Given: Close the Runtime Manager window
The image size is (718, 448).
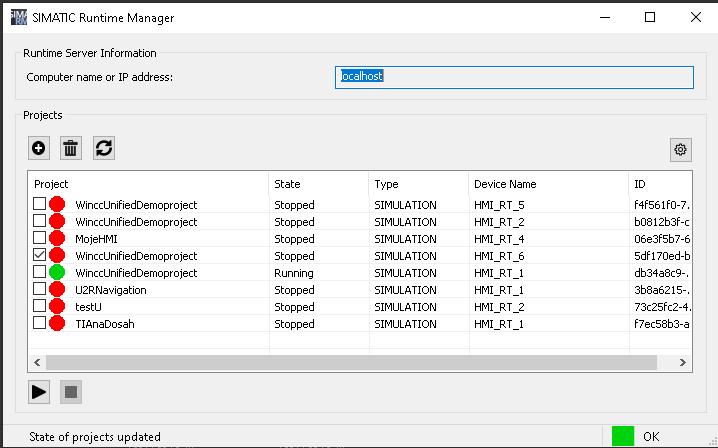Looking at the screenshot, I should [696, 17].
